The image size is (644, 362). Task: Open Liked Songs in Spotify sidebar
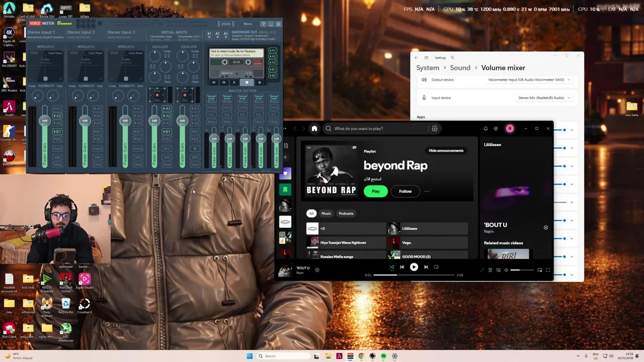coord(285,173)
